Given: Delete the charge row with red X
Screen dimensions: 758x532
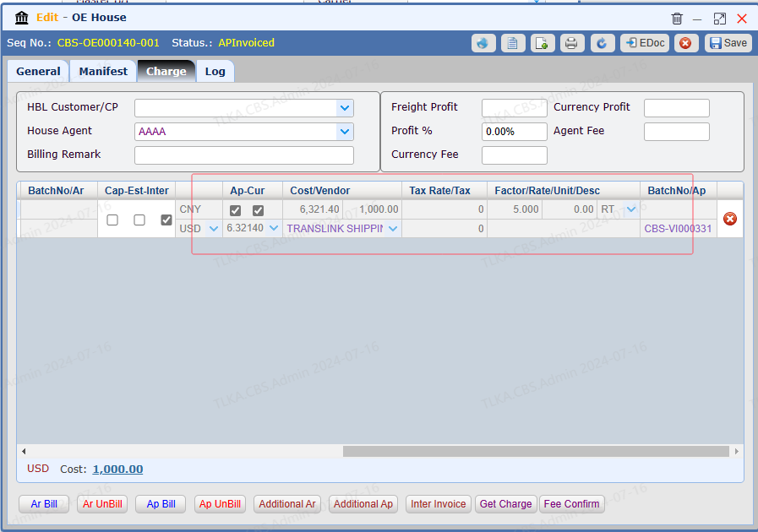Looking at the screenshot, I should pos(730,219).
